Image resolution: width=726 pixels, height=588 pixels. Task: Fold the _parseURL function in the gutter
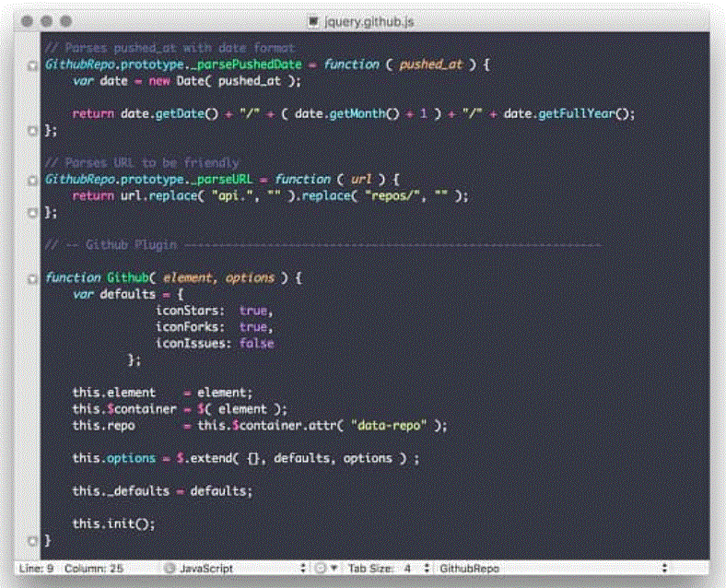[x=32, y=180]
